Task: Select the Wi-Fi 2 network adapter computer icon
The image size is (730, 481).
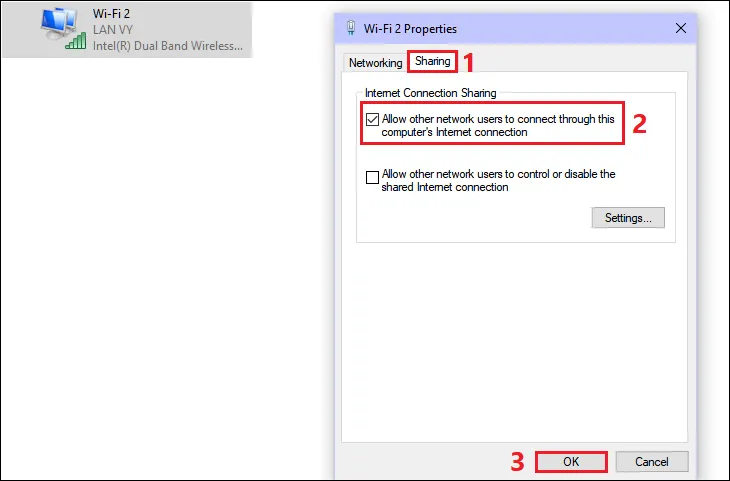Action: click(x=59, y=24)
